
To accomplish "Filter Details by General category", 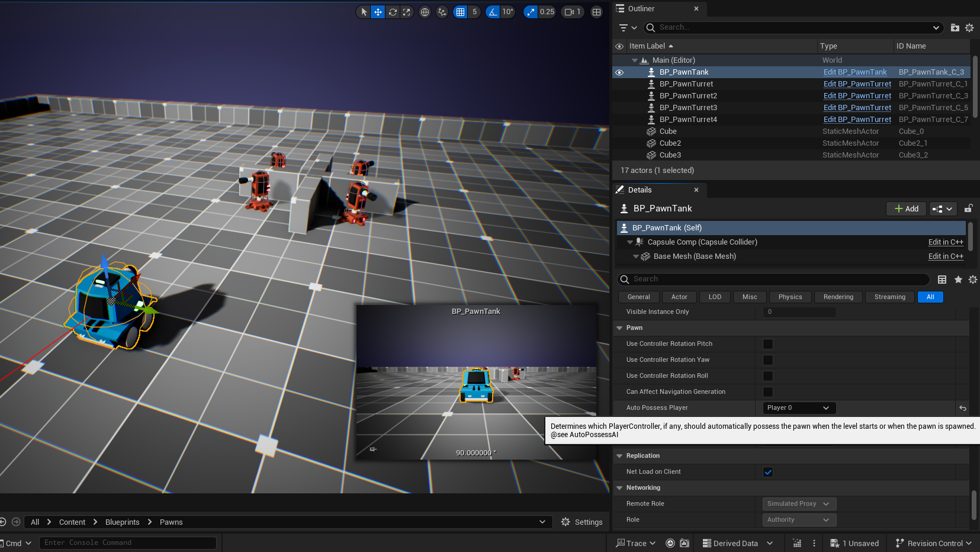I will coord(638,297).
